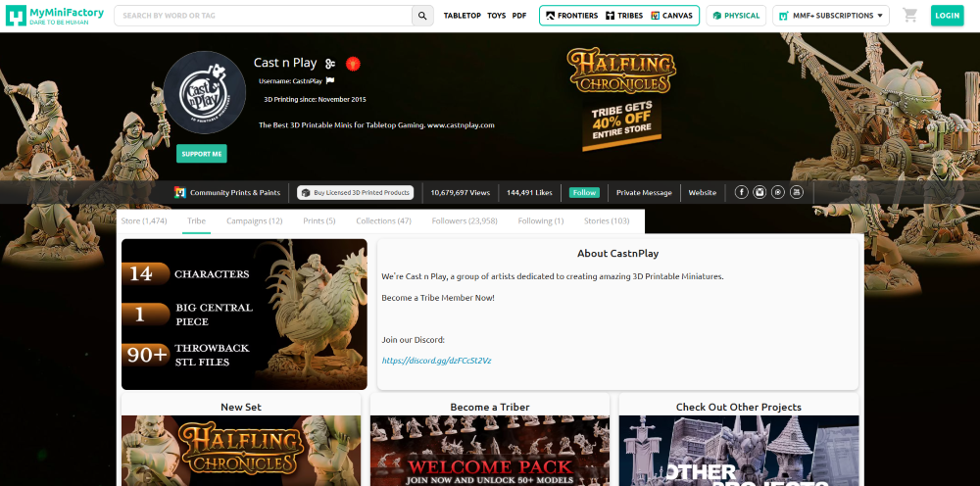980x486 pixels.
Task: Click the flag icon beside the username
Action: pyautogui.click(x=330, y=80)
